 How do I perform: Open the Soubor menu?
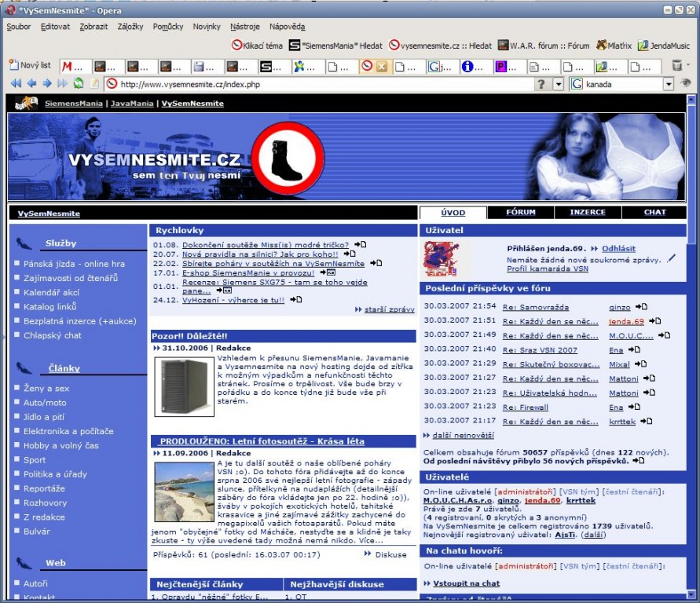18,27
